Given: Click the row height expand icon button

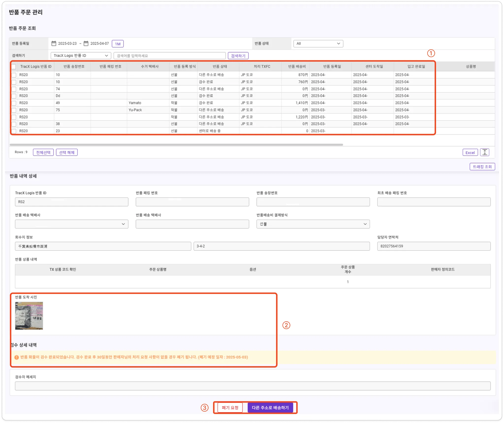Looking at the screenshot, I should [485, 152].
